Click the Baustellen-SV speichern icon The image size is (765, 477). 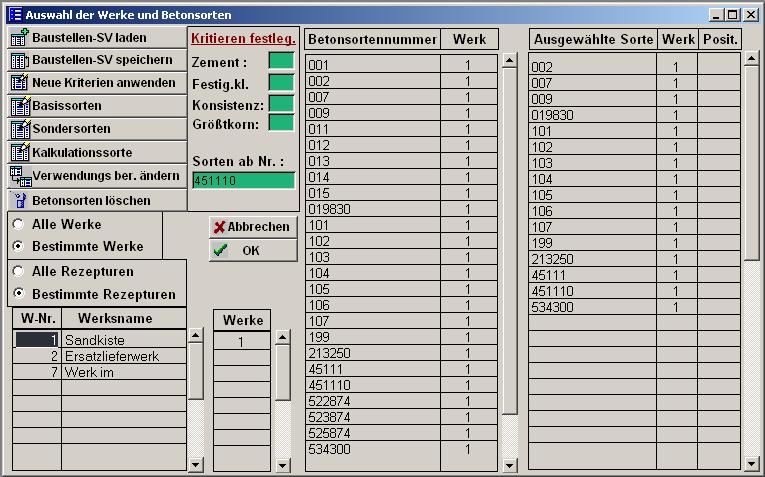[x=19, y=61]
